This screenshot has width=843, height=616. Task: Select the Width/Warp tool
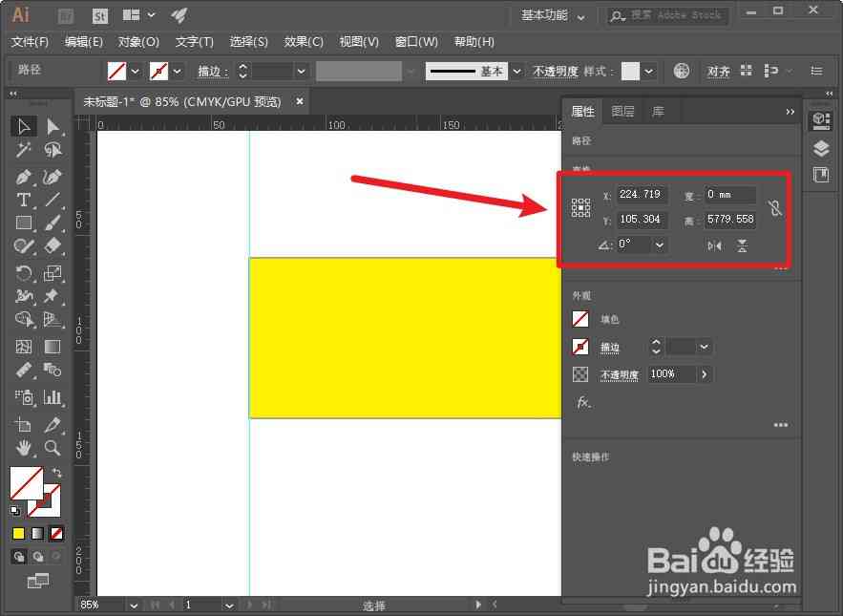coord(24,296)
